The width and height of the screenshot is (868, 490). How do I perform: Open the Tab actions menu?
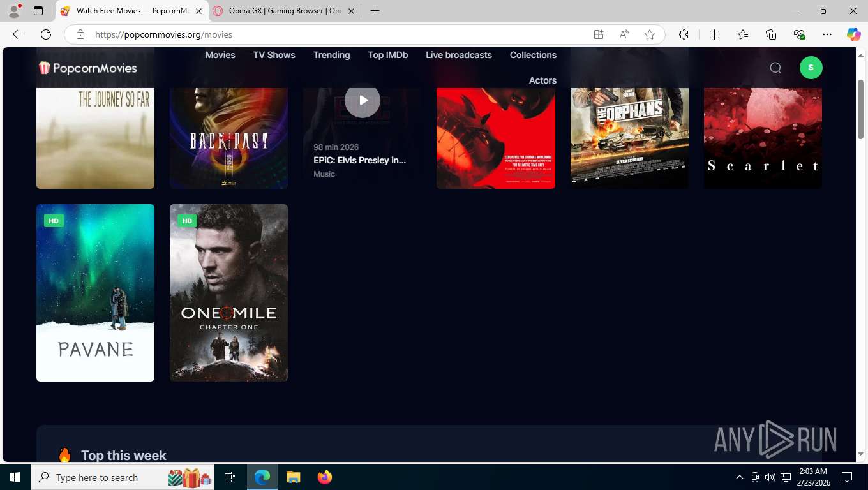(x=38, y=11)
